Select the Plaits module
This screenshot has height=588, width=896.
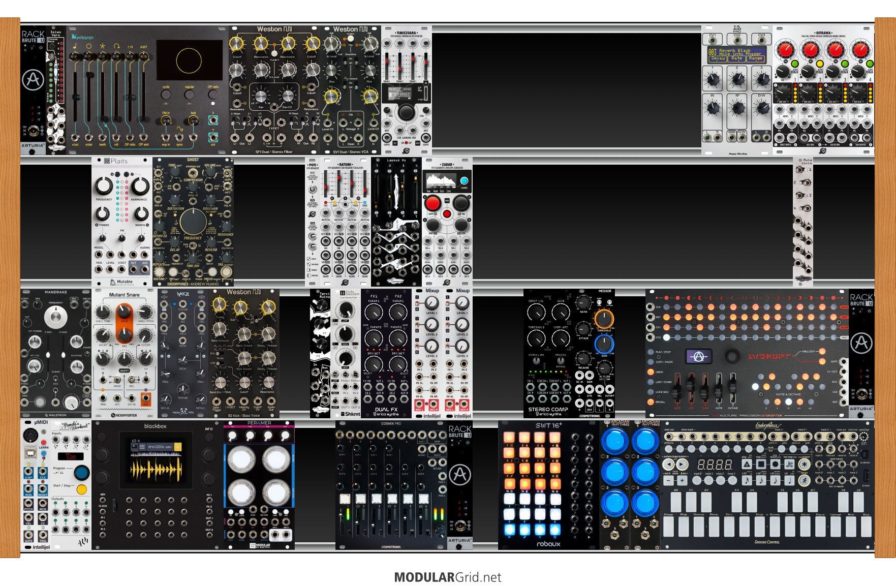tap(122, 222)
